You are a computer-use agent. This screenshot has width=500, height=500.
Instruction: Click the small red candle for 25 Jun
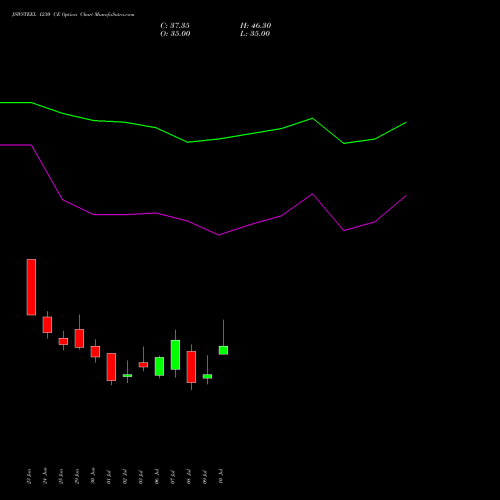tap(63, 341)
